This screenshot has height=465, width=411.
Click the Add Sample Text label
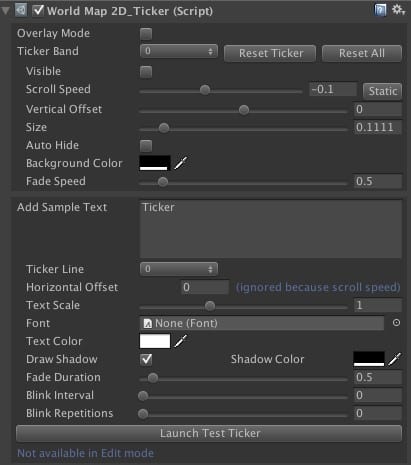pyautogui.click(x=62, y=207)
